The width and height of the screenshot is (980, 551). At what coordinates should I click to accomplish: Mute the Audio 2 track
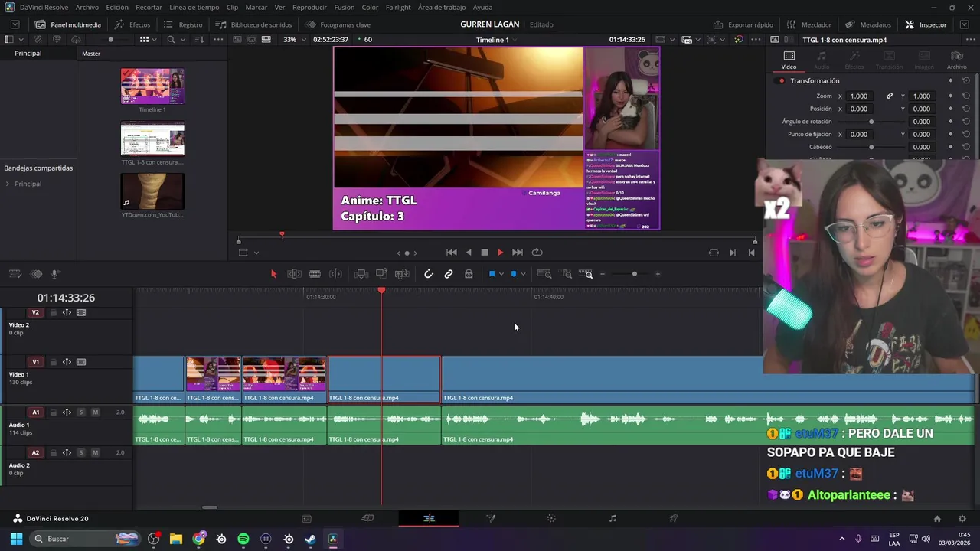[95, 452]
